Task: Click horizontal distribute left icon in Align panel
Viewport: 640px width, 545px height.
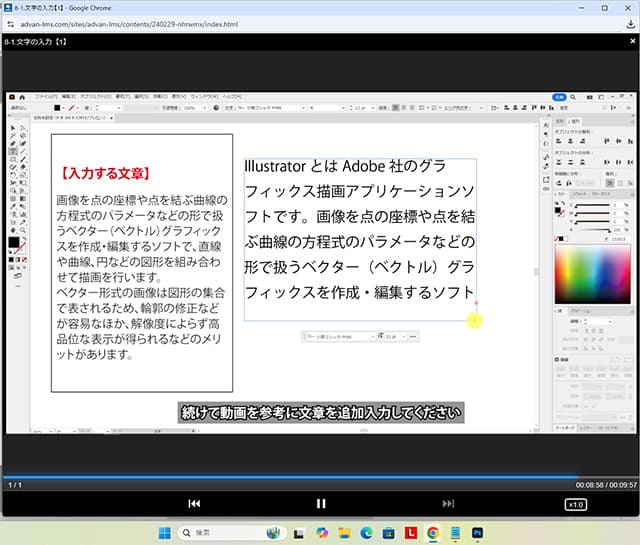Action: (607, 162)
